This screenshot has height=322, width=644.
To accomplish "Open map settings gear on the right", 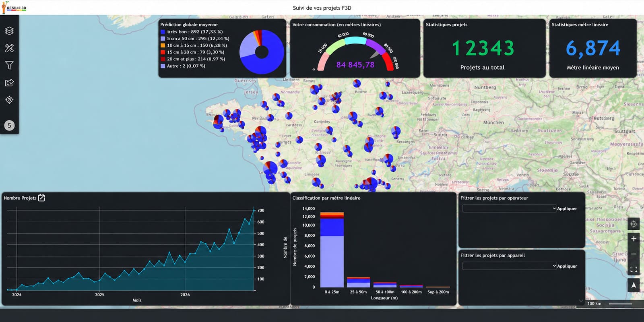I will click(634, 224).
